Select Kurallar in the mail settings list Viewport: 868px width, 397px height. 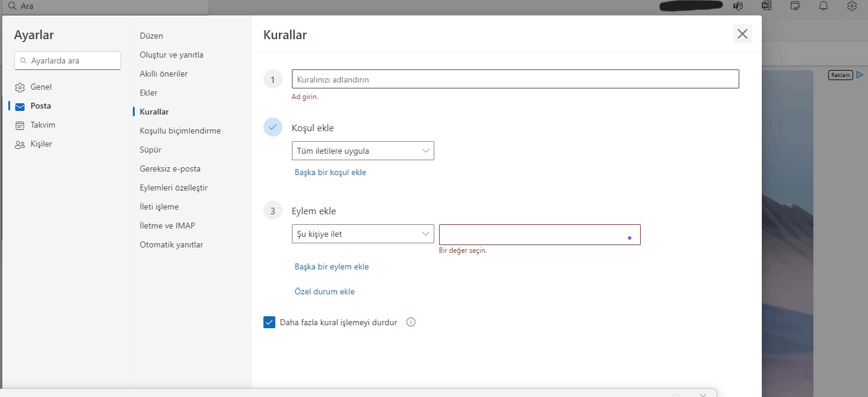point(154,112)
